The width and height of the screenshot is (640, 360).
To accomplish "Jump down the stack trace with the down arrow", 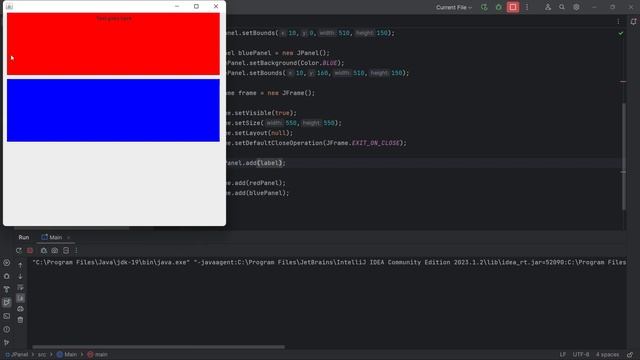I will (20, 276).
